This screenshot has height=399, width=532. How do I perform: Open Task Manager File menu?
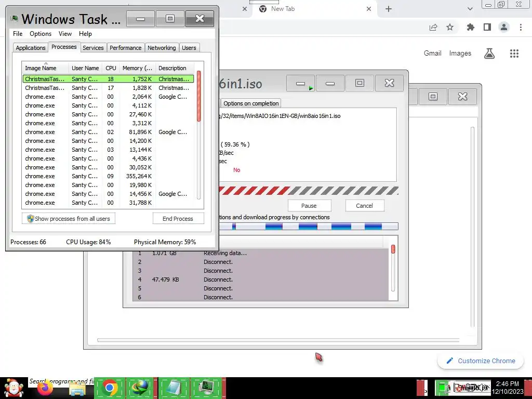[x=18, y=34]
